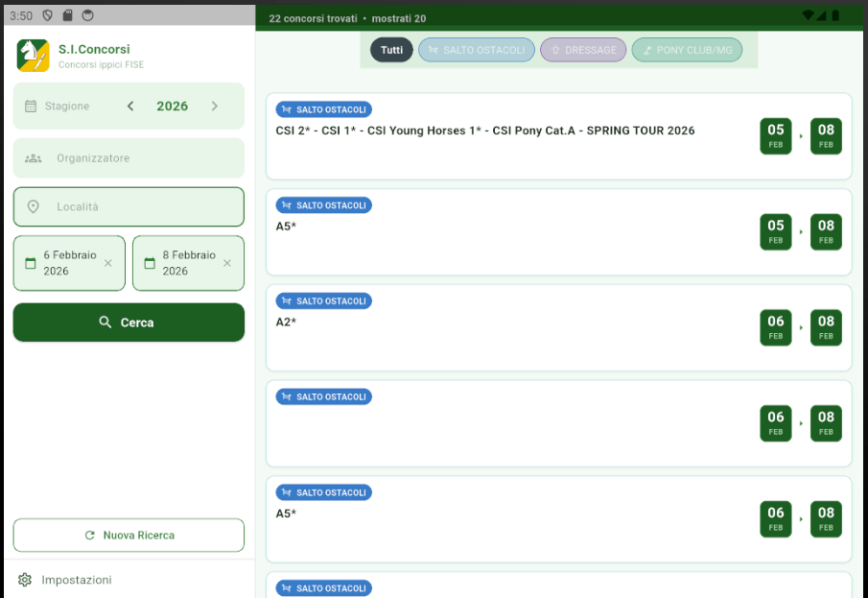Click the SD card icon in status bar

(67, 15)
